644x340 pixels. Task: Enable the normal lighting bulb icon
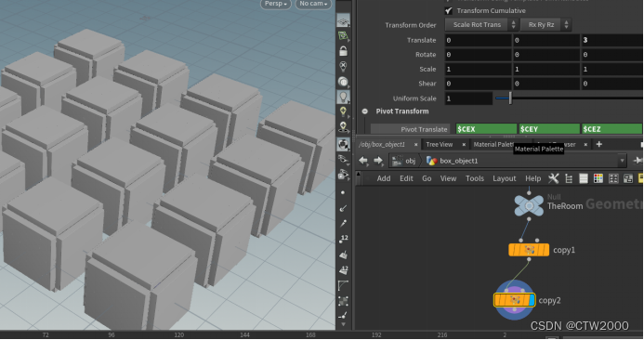(x=343, y=98)
